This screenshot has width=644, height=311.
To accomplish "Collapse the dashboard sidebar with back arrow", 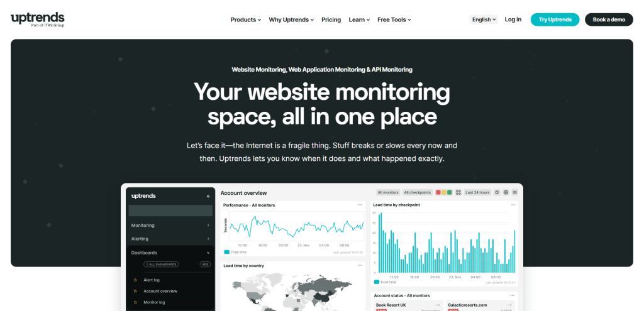I will tap(209, 196).
